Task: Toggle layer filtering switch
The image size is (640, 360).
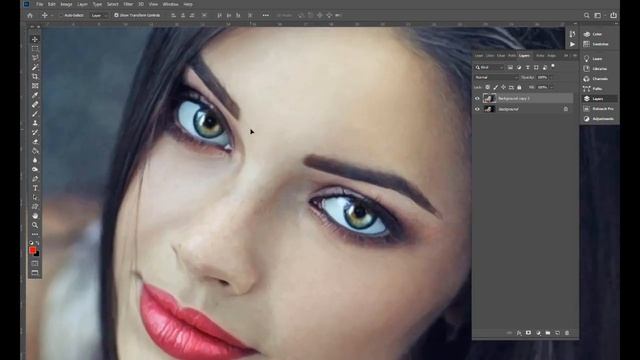Action: tap(553, 66)
